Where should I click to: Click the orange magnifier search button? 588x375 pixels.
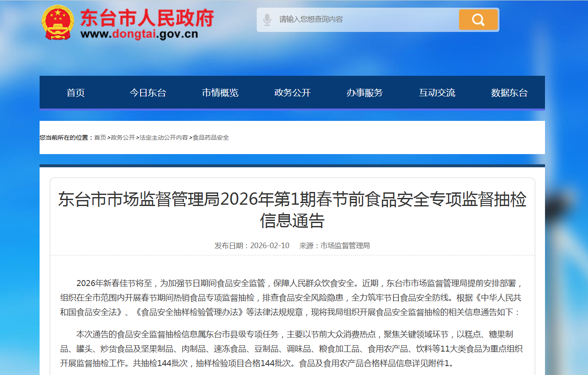(x=478, y=20)
